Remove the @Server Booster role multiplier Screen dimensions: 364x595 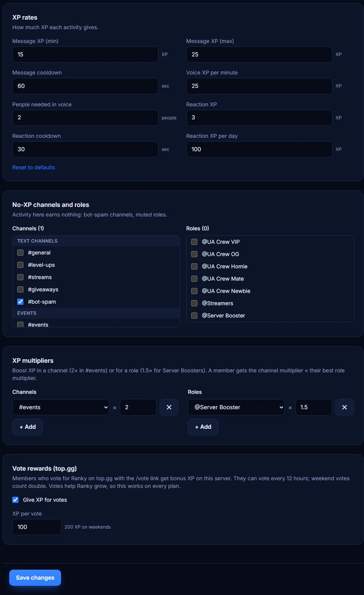(x=344, y=407)
